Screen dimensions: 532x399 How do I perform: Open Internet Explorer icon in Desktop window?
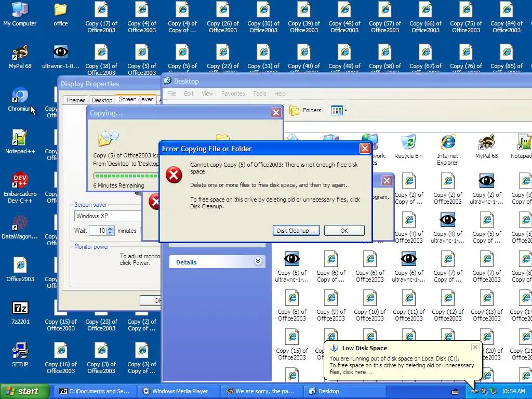pos(447,150)
